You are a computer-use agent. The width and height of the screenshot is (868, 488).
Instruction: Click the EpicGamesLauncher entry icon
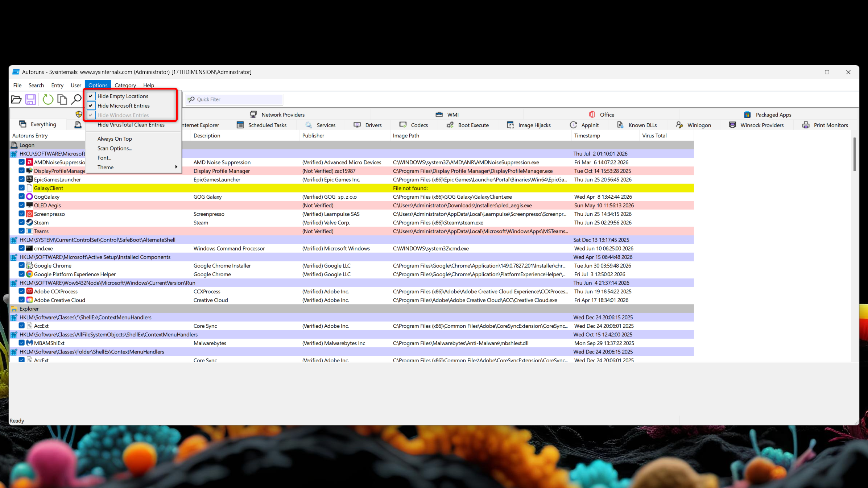[x=30, y=179]
